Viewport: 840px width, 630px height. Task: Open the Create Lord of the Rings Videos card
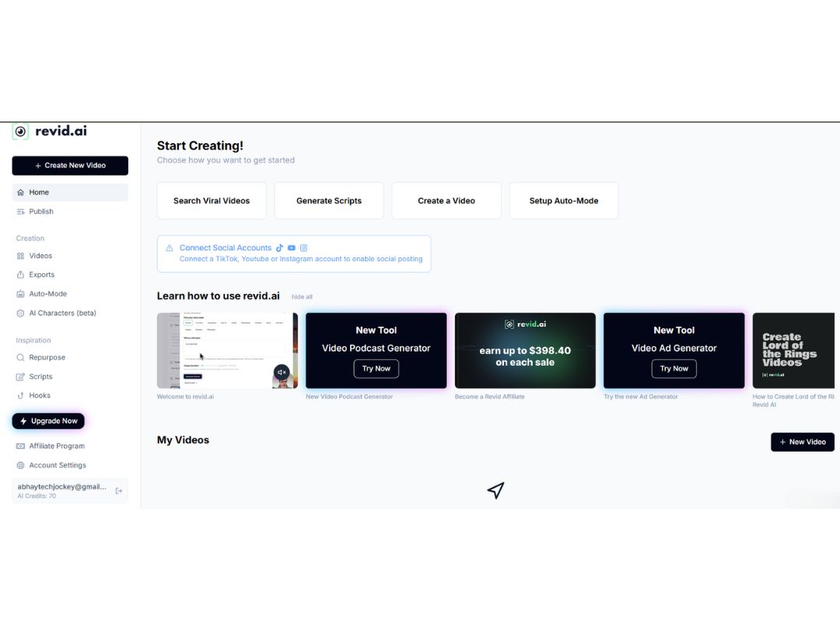(793, 350)
